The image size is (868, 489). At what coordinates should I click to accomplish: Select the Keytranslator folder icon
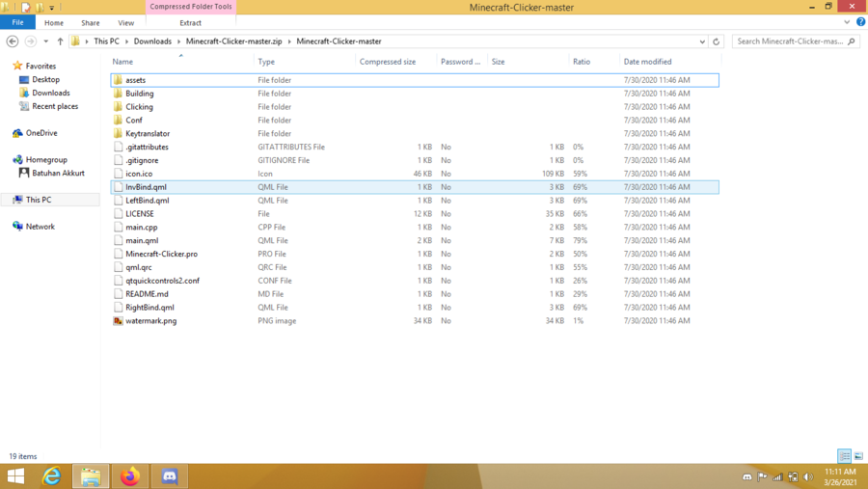click(118, 133)
